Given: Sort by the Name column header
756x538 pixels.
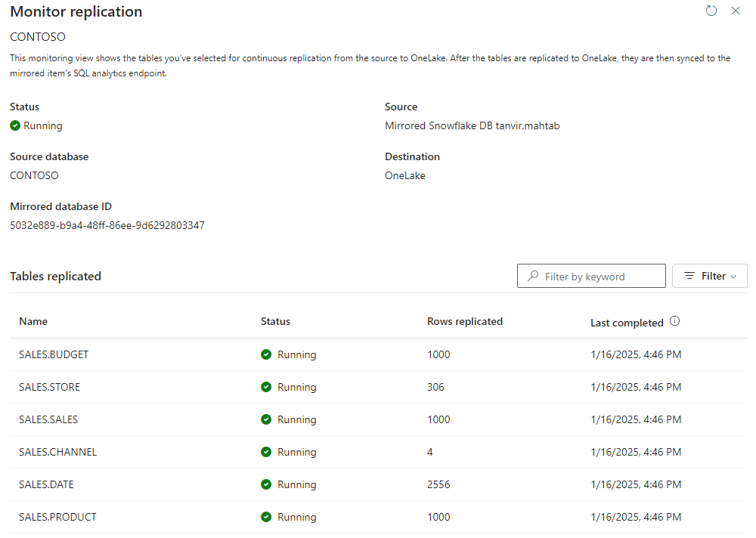Looking at the screenshot, I should coord(33,321).
